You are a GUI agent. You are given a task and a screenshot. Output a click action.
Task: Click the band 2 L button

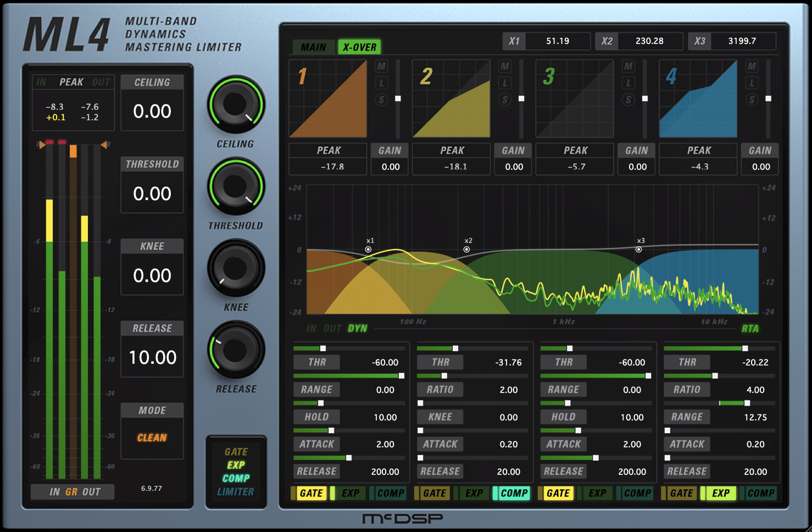505,83
